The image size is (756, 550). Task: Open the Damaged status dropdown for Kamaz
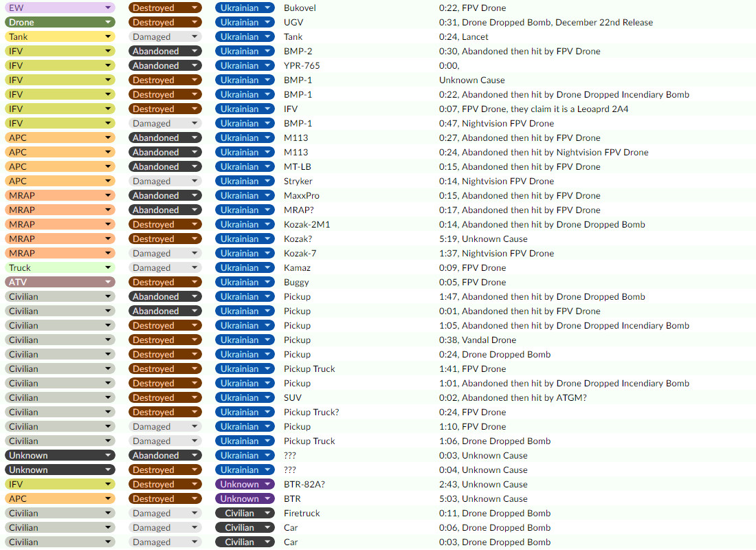(165, 267)
